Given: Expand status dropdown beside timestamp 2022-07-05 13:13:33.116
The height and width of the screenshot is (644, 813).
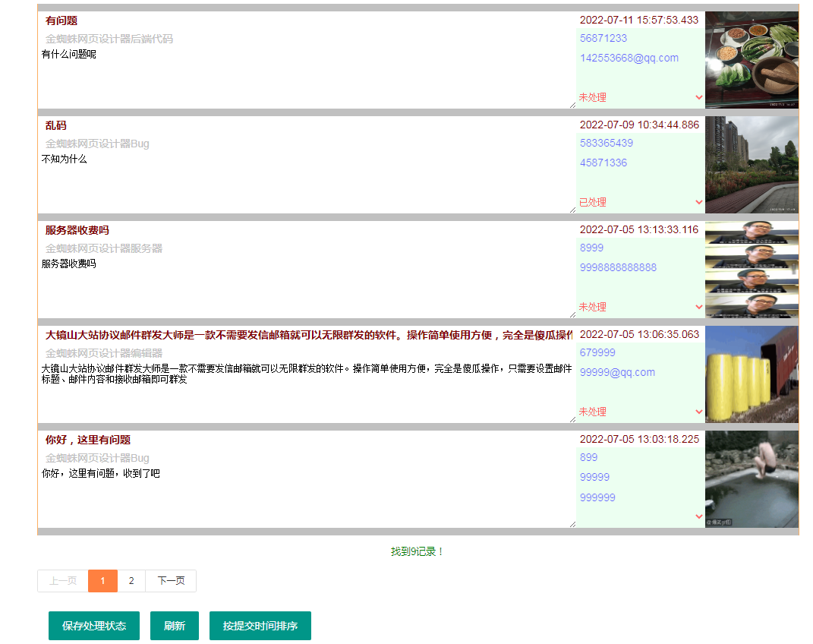Looking at the screenshot, I should (641, 307).
